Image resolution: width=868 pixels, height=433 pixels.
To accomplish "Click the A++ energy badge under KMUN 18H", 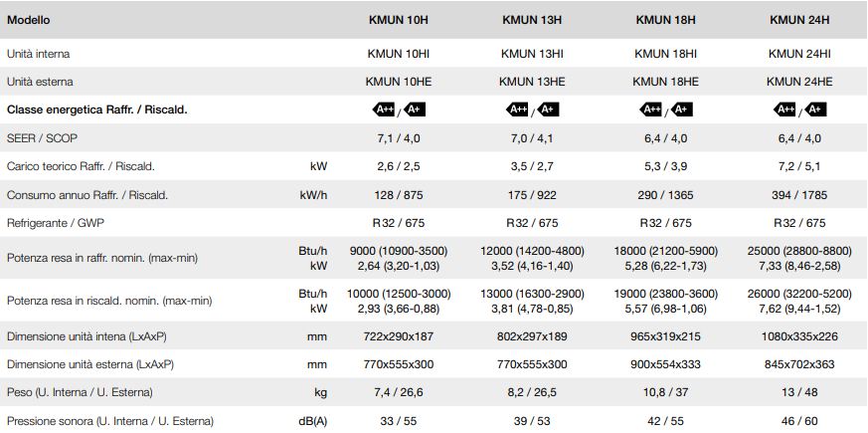I will (651, 109).
